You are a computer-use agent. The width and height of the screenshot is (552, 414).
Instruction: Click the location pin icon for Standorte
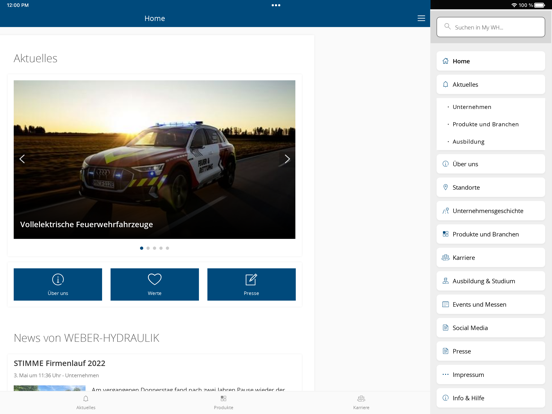click(x=445, y=187)
